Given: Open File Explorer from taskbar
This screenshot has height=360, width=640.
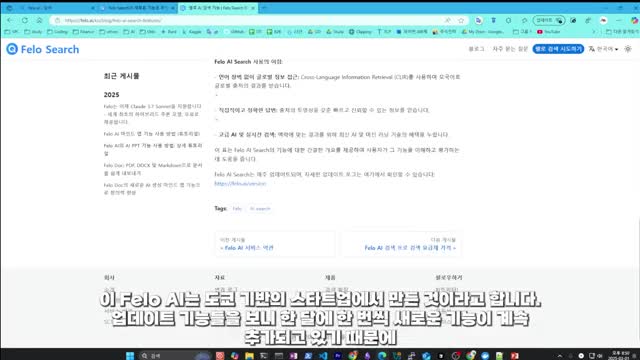Looking at the screenshot, I should point(249,356).
